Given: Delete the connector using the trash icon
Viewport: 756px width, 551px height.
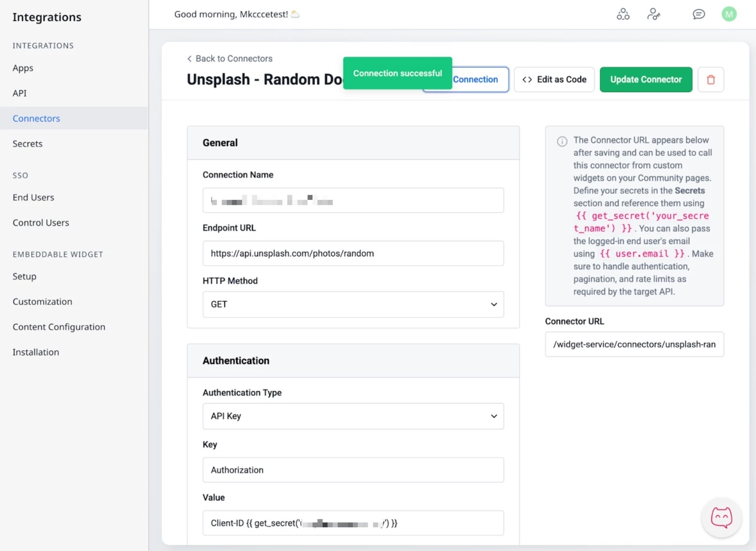Looking at the screenshot, I should click(711, 79).
